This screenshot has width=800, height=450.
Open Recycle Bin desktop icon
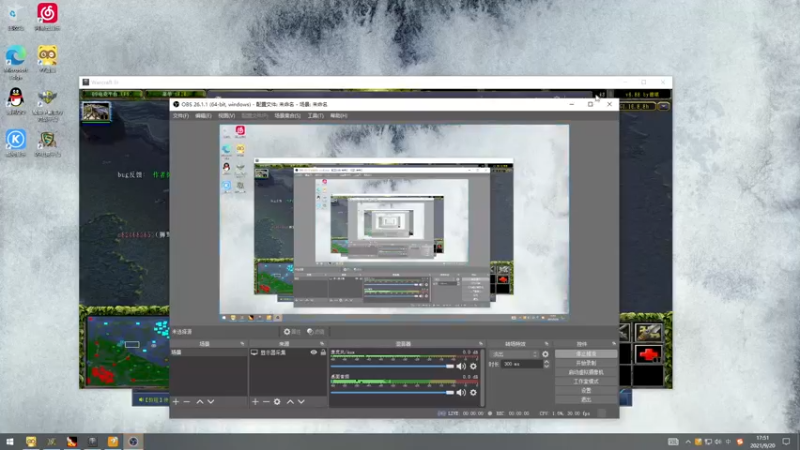[15, 17]
